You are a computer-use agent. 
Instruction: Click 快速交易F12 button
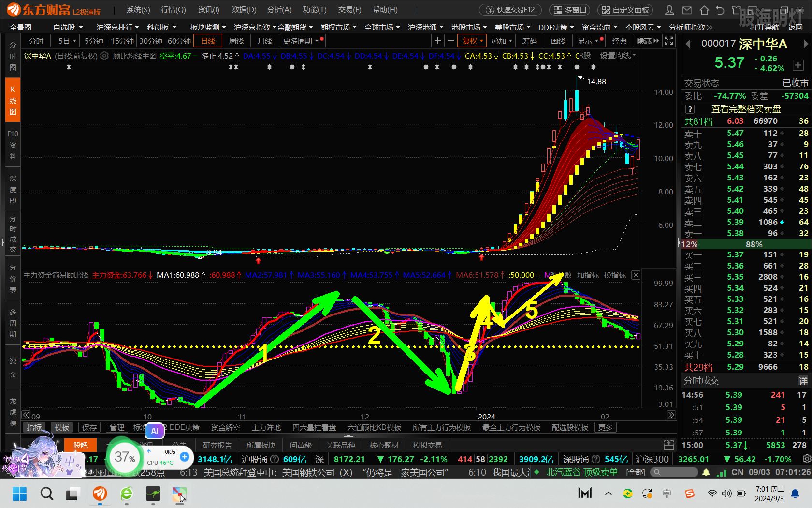pos(510,10)
